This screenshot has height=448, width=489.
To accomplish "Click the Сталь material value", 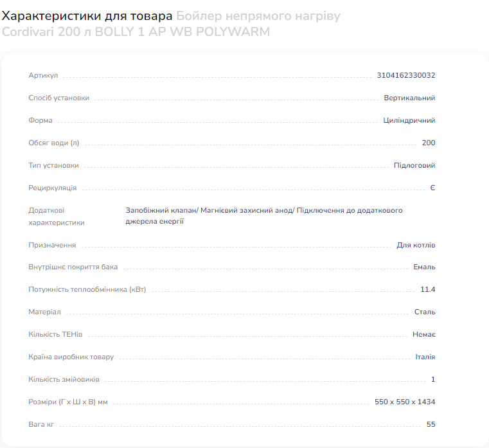I will coord(425,312).
